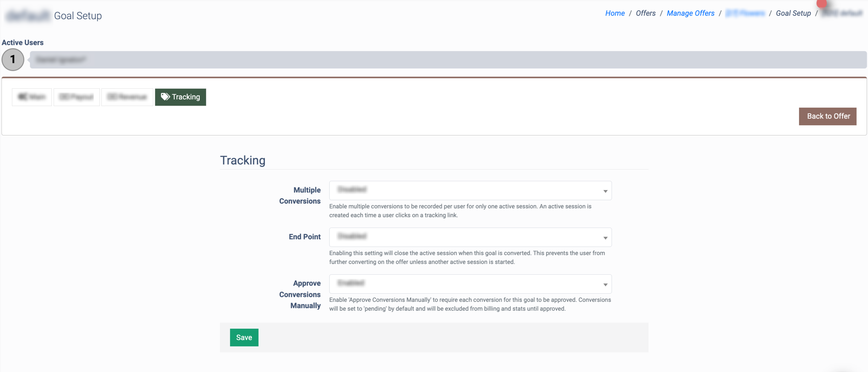The image size is (868, 372).
Task: Click the red notification dot at top right
Action: point(821,3)
